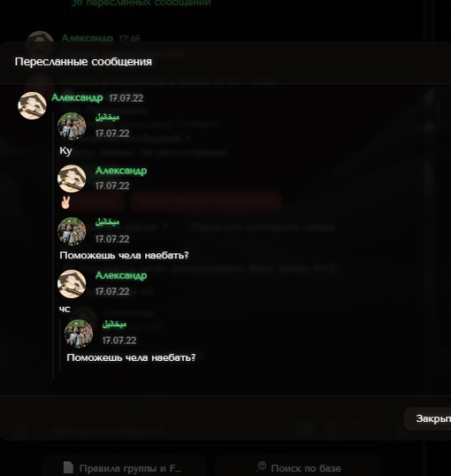Image resolution: width=451 pixels, height=476 pixels.
Task: Click the document icon beside Правила группы
Action: tap(68, 467)
